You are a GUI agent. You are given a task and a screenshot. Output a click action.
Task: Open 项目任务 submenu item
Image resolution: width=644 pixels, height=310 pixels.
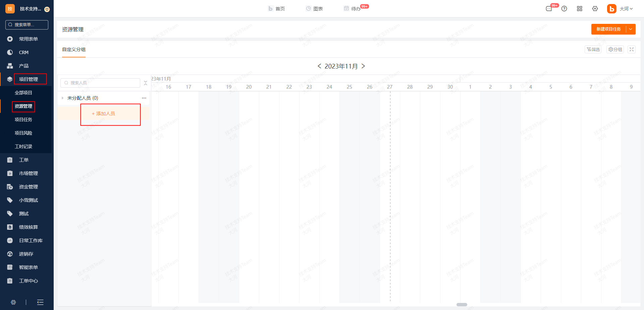point(23,120)
